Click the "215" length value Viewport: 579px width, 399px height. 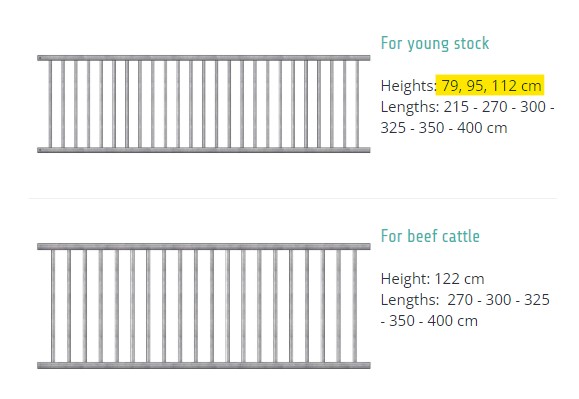click(x=456, y=107)
